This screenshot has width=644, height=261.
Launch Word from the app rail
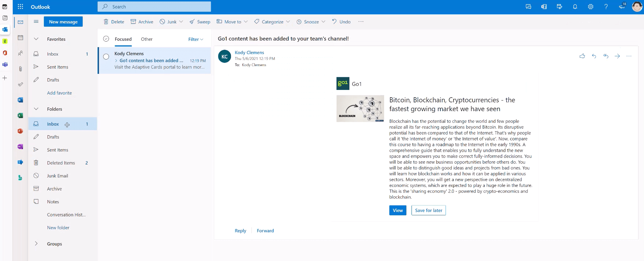[x=20, y=100]
